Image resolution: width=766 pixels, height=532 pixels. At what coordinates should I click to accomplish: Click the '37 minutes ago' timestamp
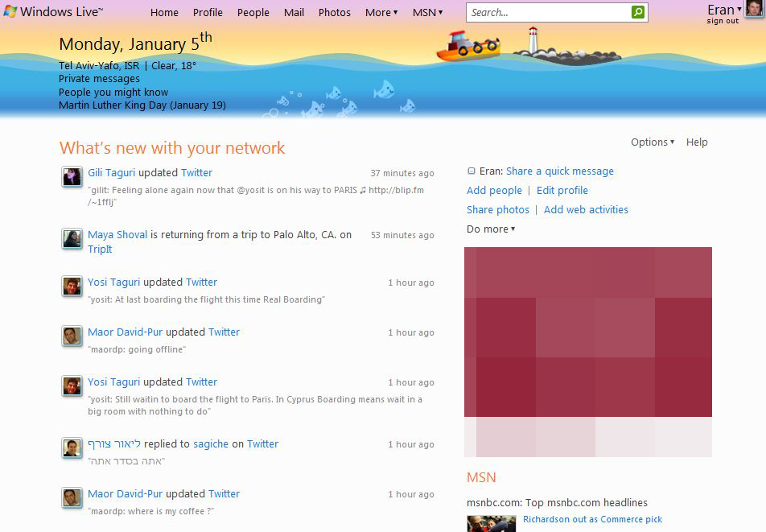click(x=402, y=173)
